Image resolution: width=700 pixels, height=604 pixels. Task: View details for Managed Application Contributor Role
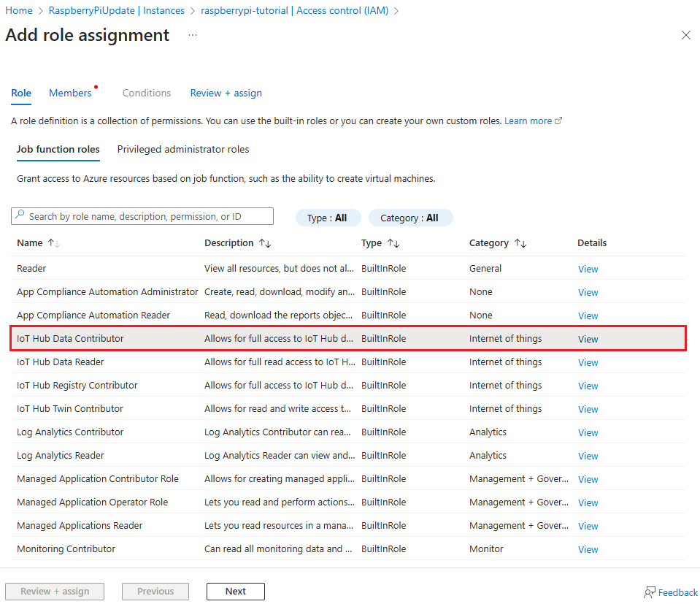tap(588, 479)
